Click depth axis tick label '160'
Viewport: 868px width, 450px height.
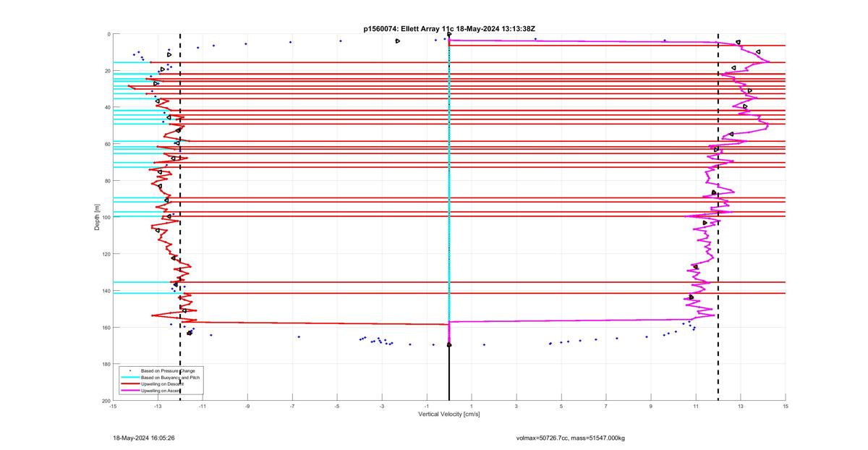(x=106, y=327)
